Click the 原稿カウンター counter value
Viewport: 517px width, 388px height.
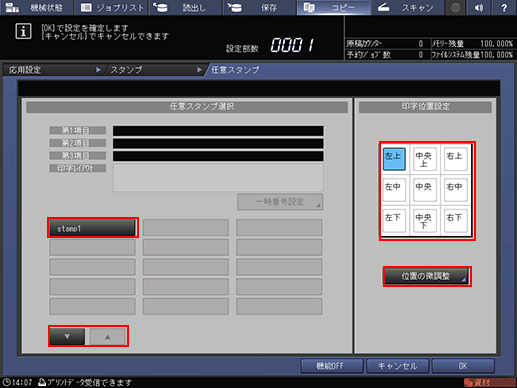click(x=421, y=44)
